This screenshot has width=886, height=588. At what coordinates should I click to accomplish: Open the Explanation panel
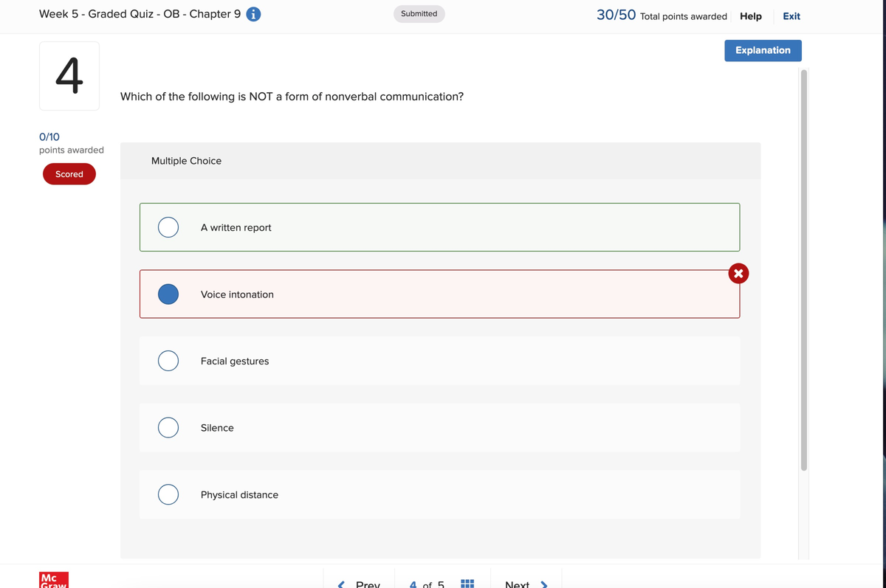point(763,50)
